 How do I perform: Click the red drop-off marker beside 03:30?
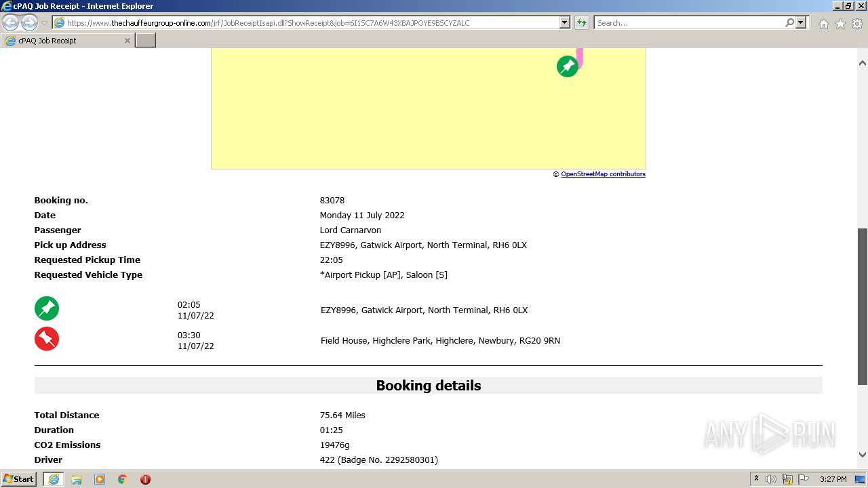pos(47,339)
